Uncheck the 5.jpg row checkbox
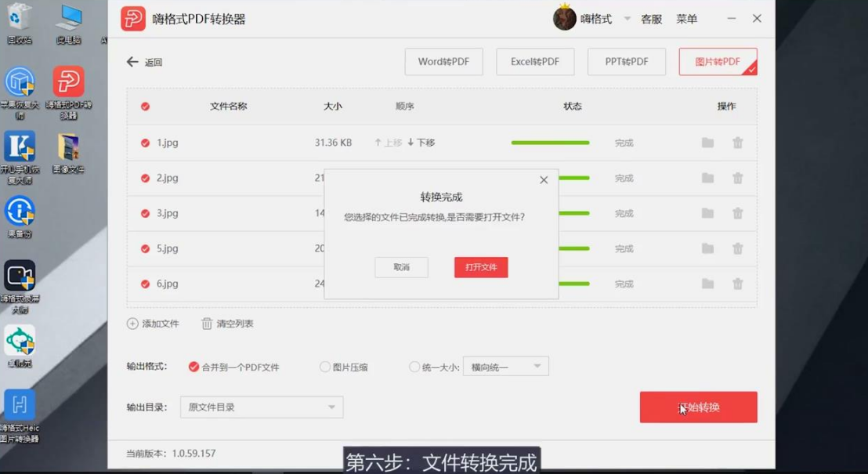868x474 pixels. point(145,248)
